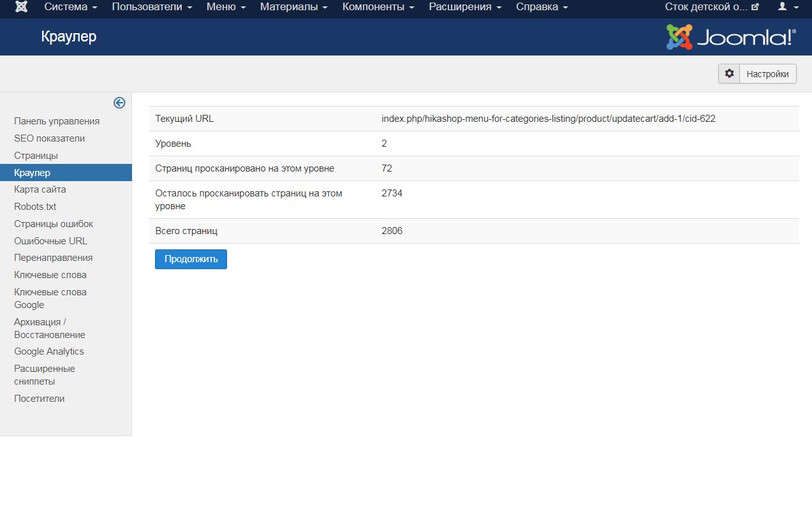Click the remaining pages value 2734
812x523 pixels.
pyautogui.click(x=392, y=193)
